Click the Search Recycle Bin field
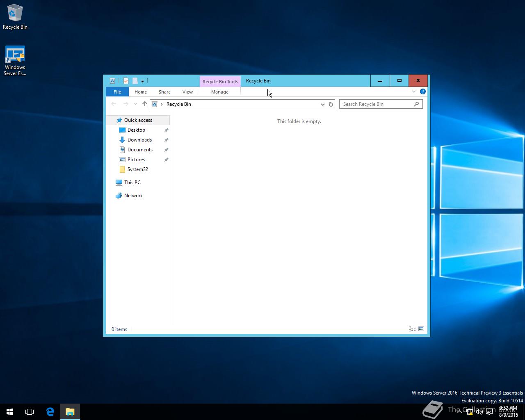This screenshot has width=525, height=420. click(x=377, y=104)
